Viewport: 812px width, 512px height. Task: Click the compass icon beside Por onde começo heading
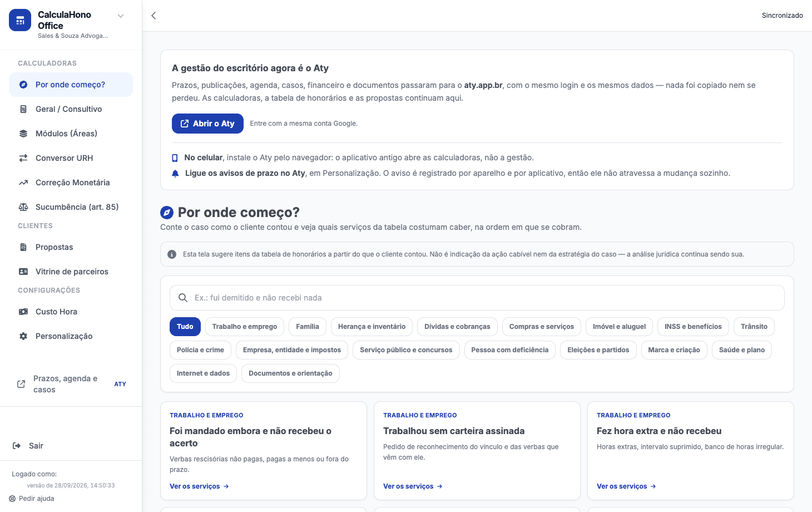[167, 213]
